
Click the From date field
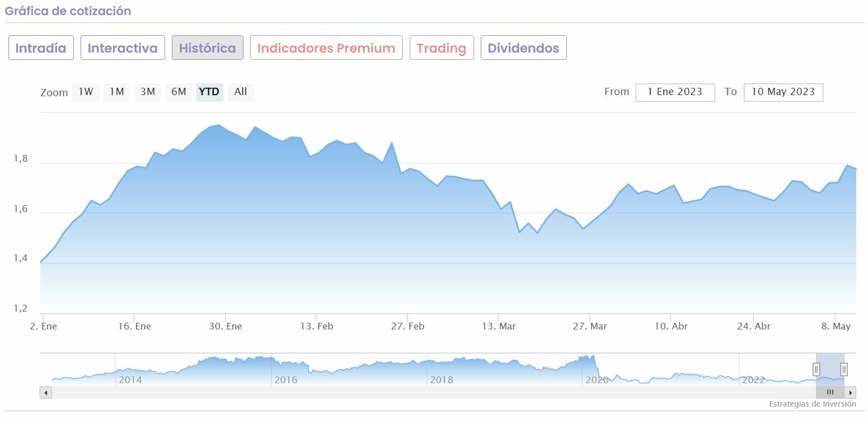tap(675, 92)
